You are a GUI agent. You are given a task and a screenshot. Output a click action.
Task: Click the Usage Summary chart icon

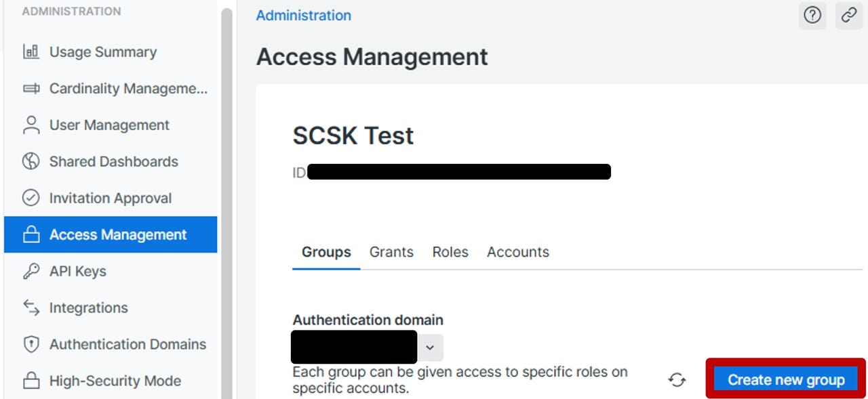point(31,52)
